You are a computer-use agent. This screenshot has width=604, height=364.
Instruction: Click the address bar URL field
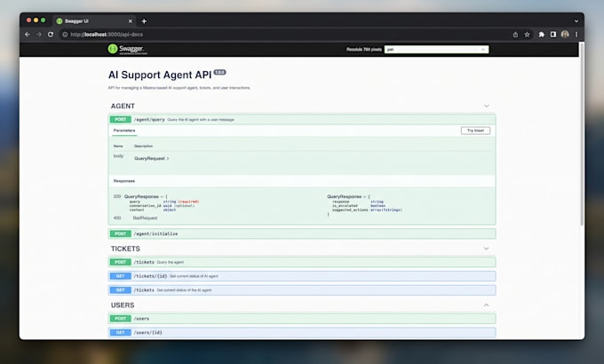(x=285, y=35)
